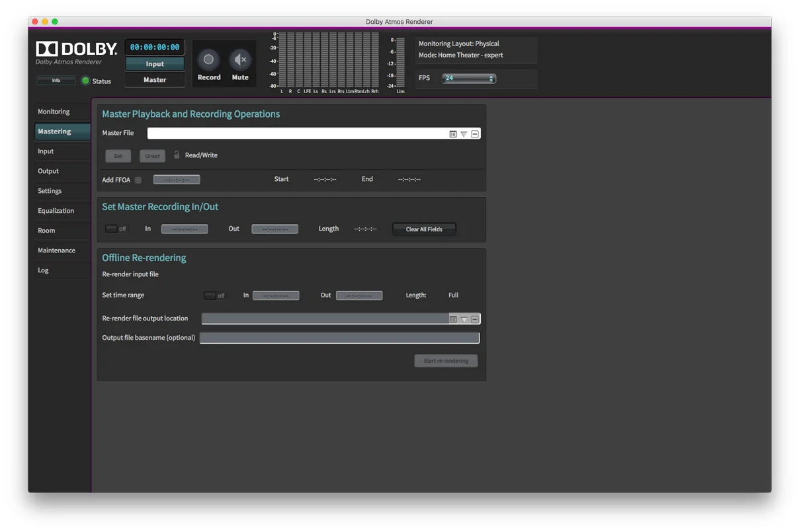Screen dimensions: 799x532
Task: Select Input source button under timecode
Action: [155, 64]
